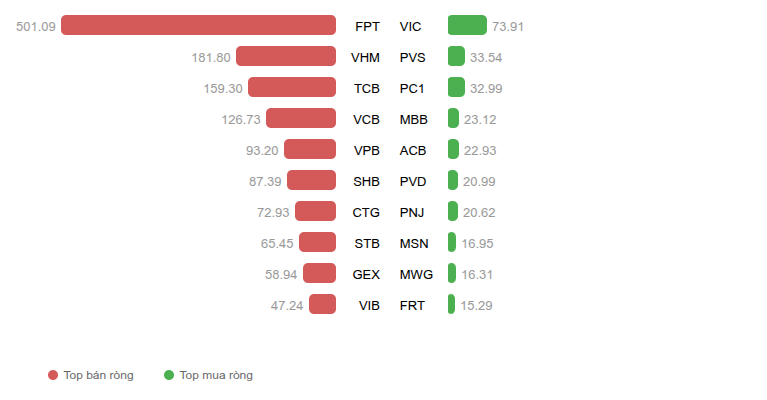This screenshot has width=767, height=400.
Task: Click the VIC ticker label
Action: point(410,26)
